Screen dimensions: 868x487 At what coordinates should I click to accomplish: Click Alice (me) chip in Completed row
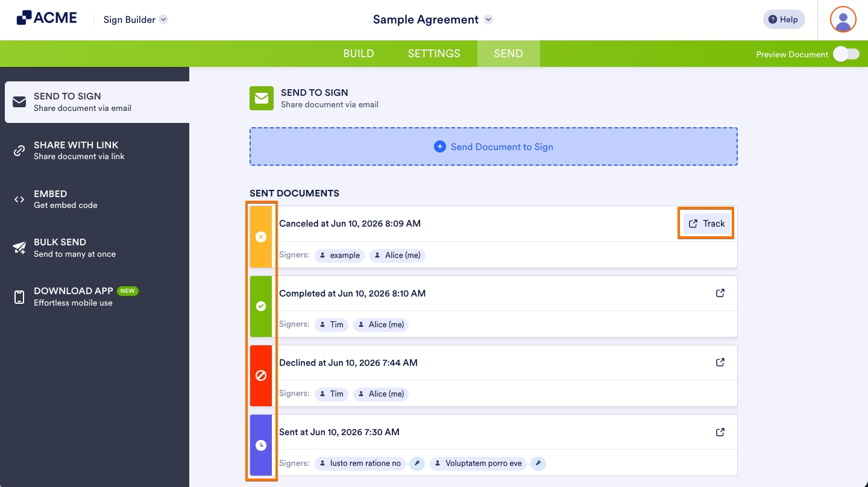click(381, 325)
